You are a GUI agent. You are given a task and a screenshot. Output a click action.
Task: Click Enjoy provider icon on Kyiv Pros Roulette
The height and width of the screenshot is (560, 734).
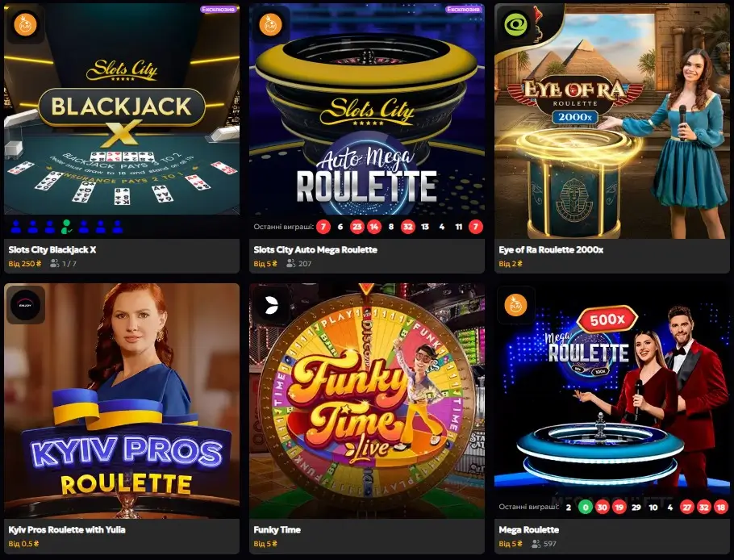click(25, 305)
